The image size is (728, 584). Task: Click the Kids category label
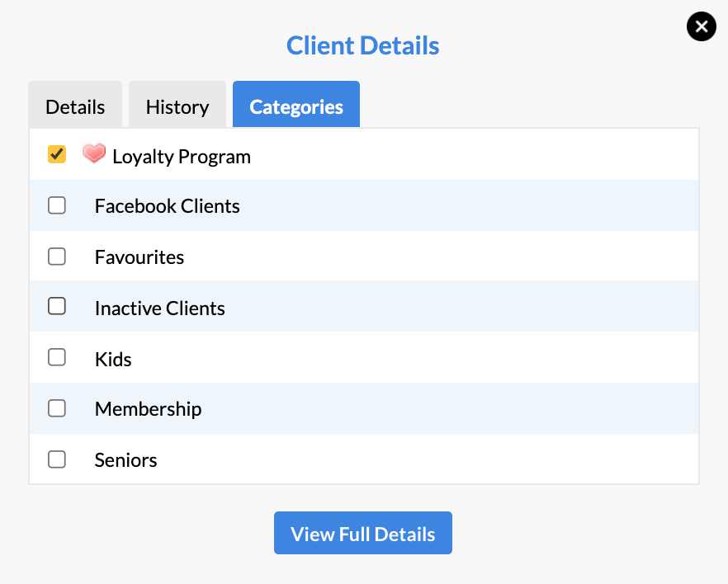(113, 359)
